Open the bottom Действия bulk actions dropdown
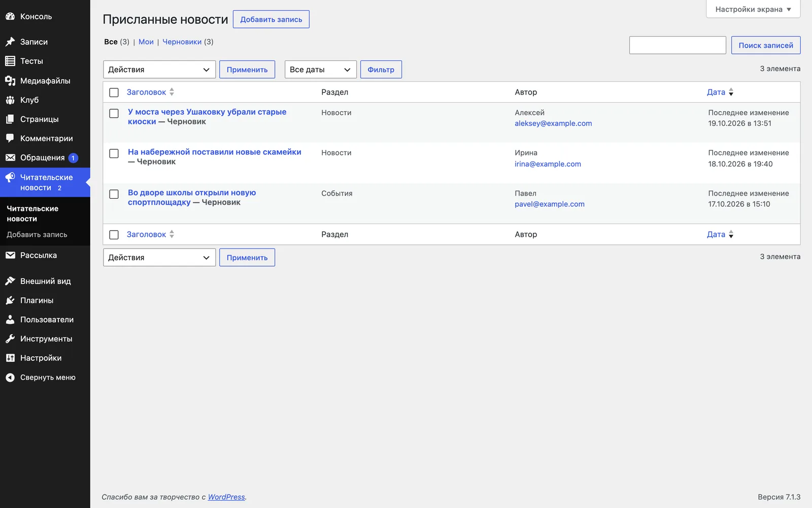812x508 pixels. [159, 258]
